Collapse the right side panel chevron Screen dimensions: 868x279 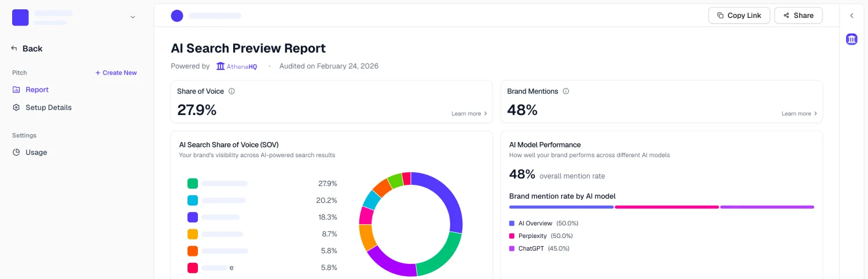point(852,16)
